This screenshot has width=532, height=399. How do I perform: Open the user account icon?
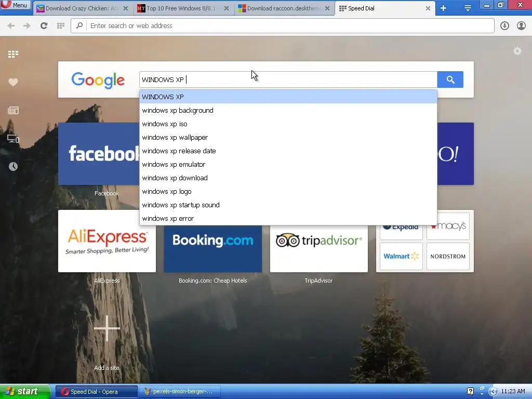coord(521,26)
